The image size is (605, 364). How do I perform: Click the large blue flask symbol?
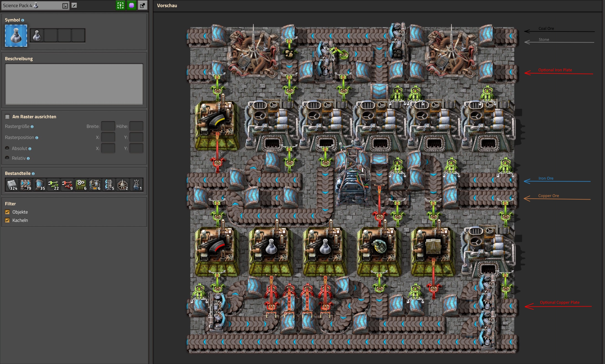tap(16, 36)
